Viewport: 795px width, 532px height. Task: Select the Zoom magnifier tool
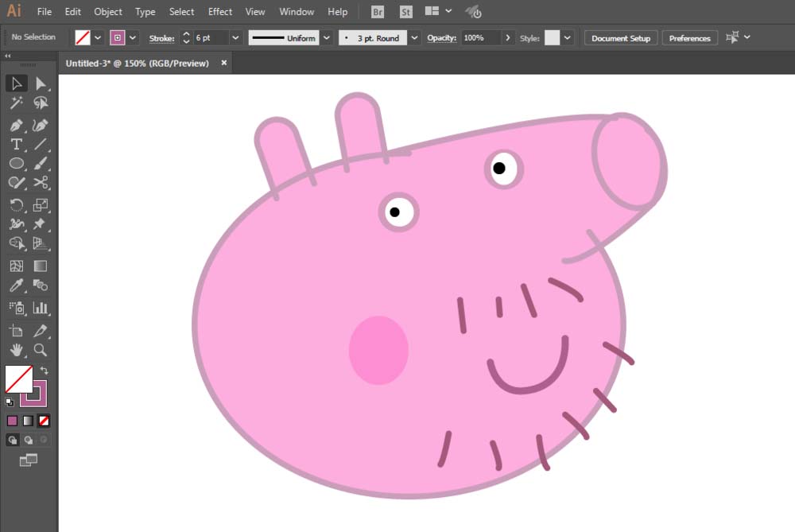tap(41, 350)
